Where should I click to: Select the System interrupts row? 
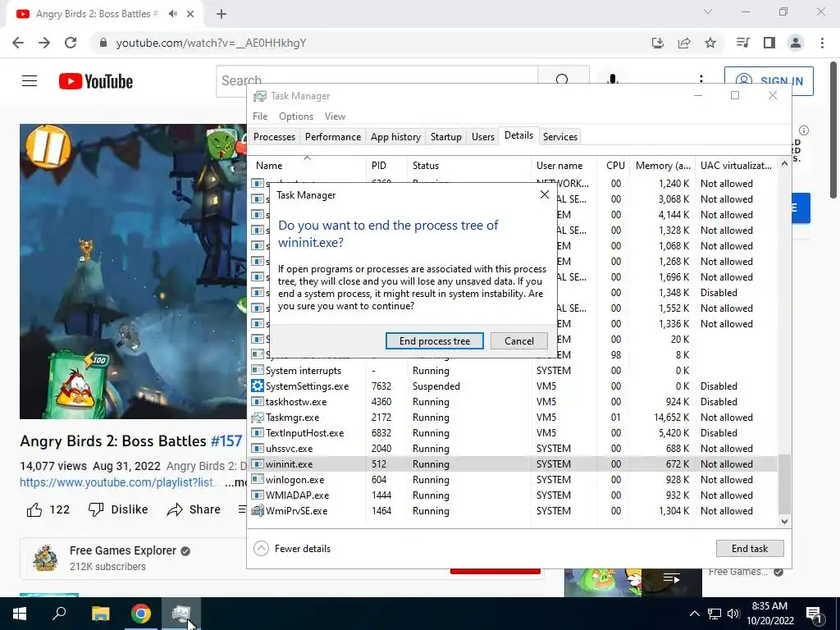pyautogui.click(x=514, y=371)
